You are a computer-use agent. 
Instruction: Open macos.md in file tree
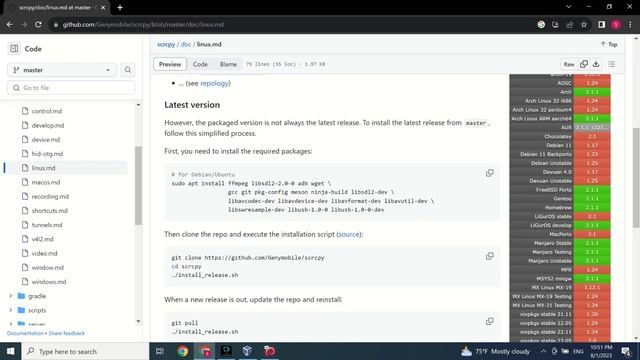click(x=46, y=182)
